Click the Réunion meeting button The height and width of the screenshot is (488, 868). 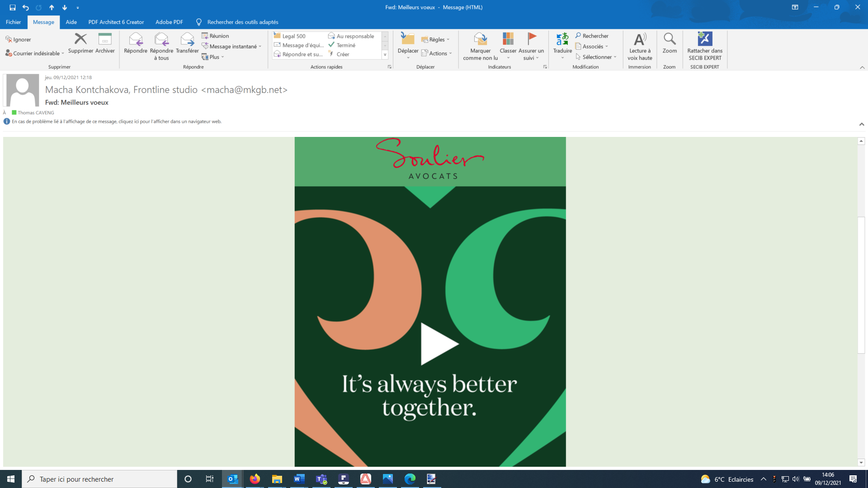pos(215,36)
